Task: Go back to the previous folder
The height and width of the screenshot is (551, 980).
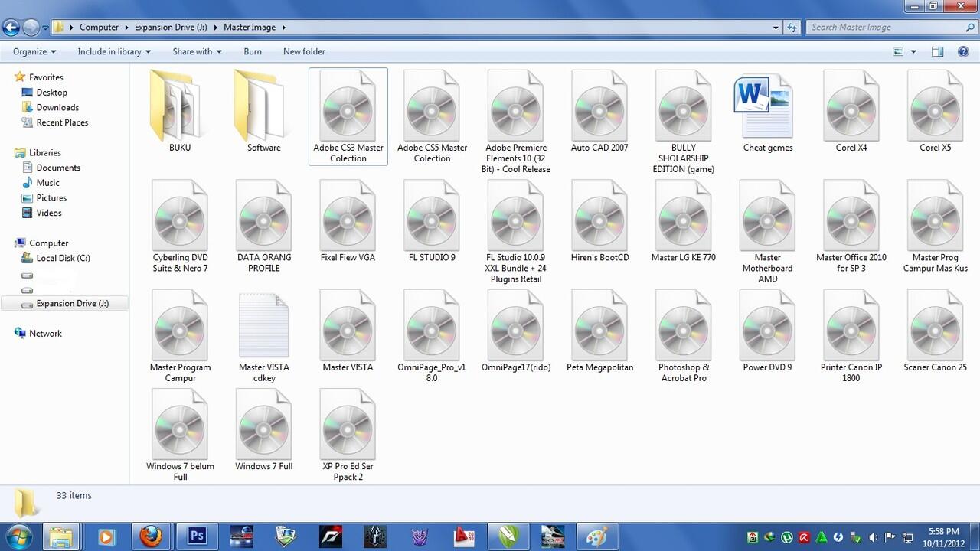Action: click(11, 28)
